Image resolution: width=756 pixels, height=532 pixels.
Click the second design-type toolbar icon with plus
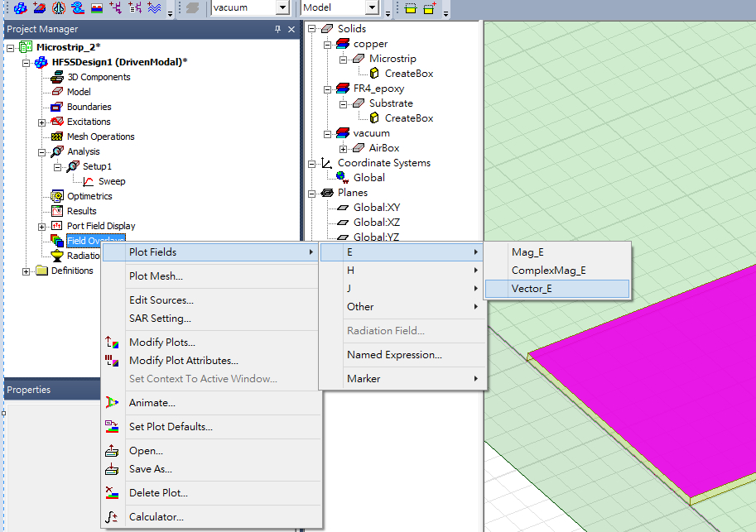[x=40, y=7]
